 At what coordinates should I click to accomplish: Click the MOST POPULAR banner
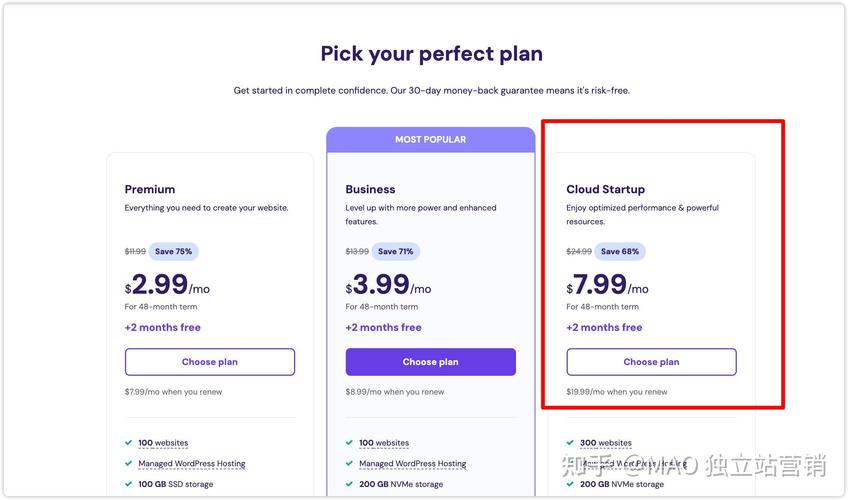point(430,140)
